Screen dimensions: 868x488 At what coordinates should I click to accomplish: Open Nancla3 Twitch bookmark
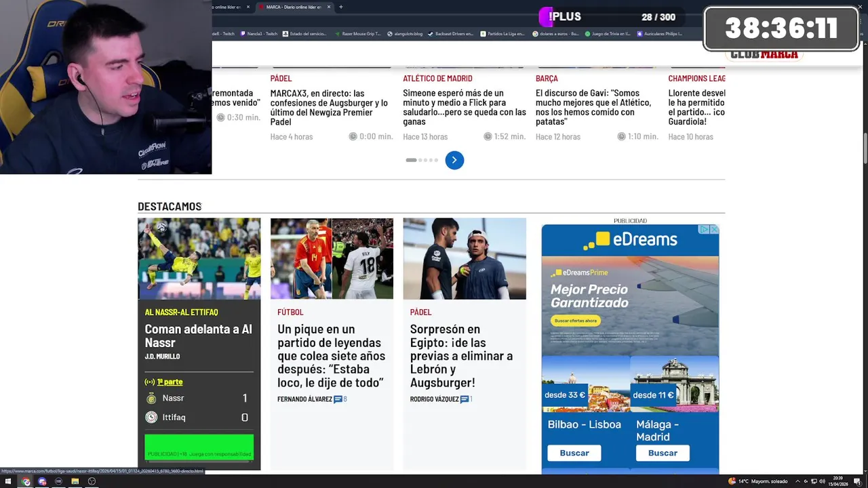click(x=258, y=33)
